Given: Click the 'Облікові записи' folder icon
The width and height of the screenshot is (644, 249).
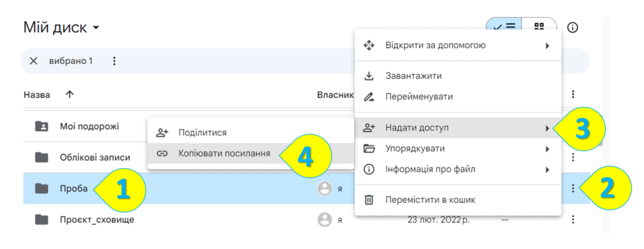Looking at the screenshot, I should click(x=42, y=157).
